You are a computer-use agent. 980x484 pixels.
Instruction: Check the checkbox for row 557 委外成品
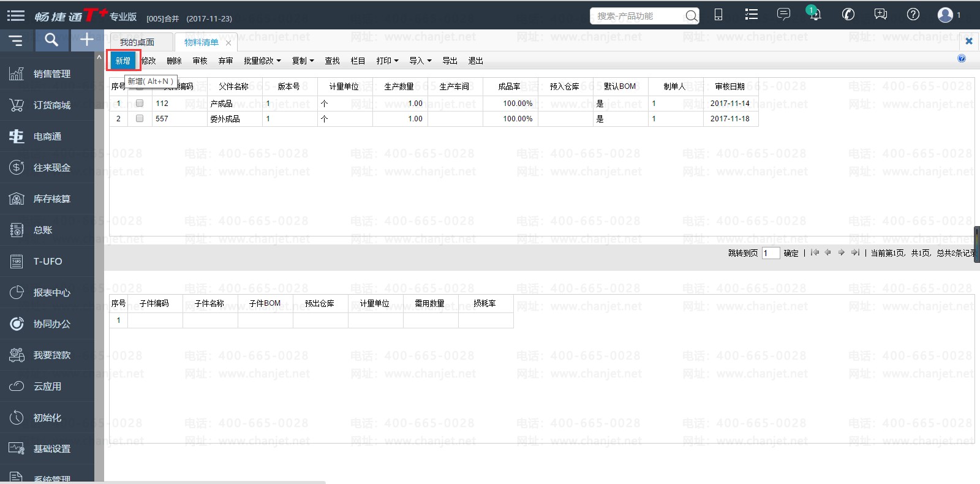[x=140, y=118]
